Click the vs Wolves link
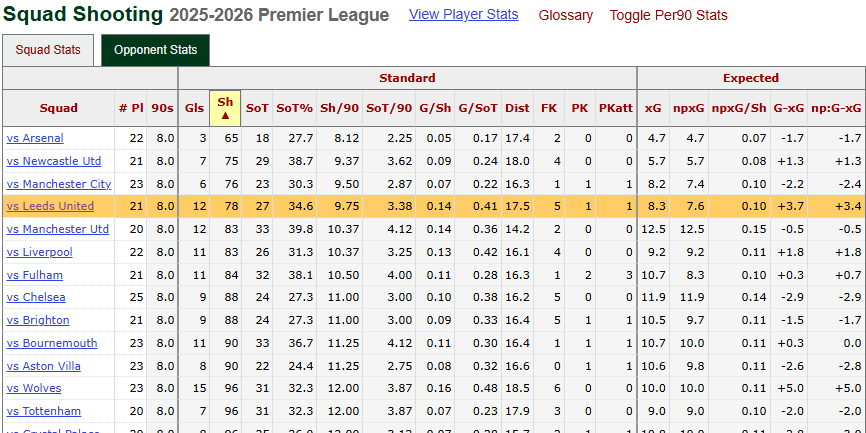The image size is (866, 433). click(x=34, y=388)
